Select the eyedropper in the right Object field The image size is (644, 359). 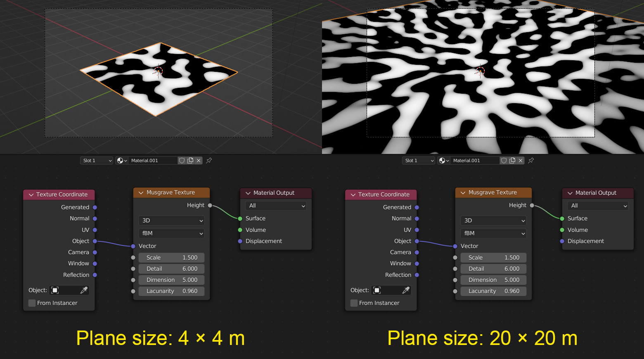click(x=407, y=290)
